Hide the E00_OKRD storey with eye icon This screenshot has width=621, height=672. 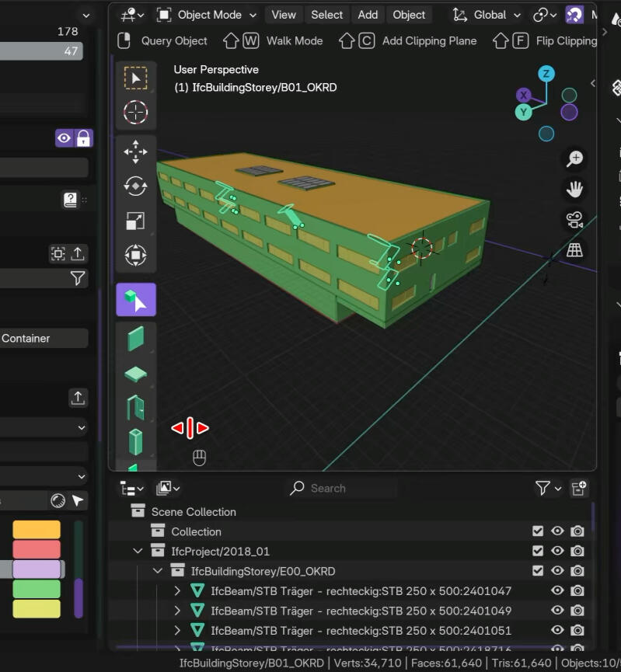[557, 571]
